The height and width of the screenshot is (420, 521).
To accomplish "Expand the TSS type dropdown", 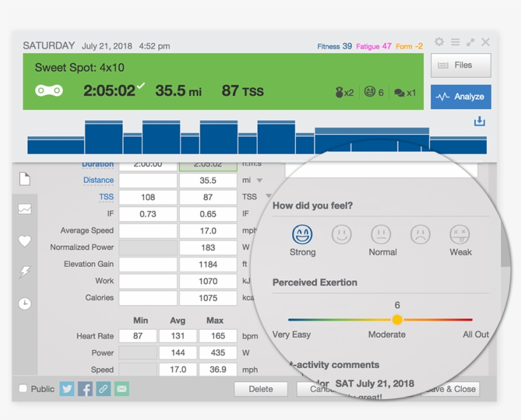I will (x=268, y=196).
